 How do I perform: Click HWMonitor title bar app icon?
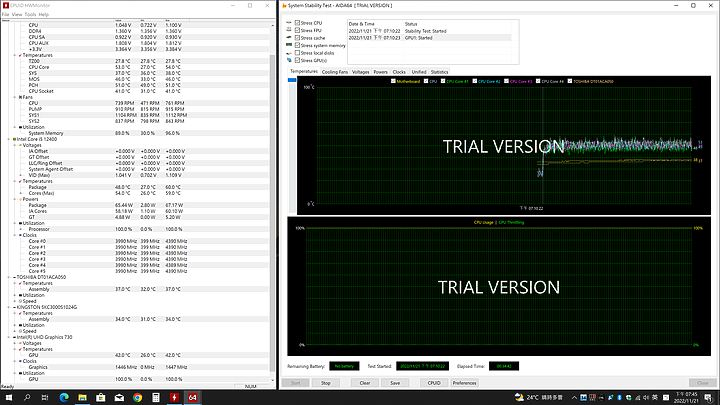(x=6, y=6)
